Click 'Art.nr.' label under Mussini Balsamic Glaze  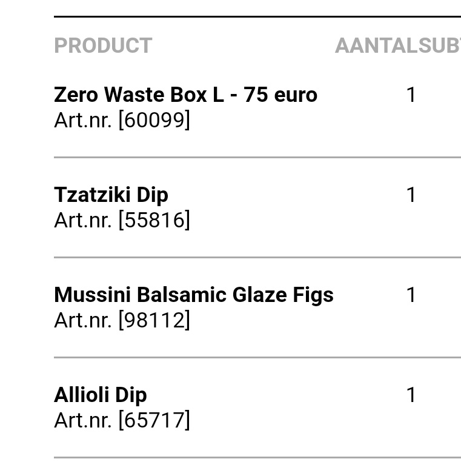click(83, 320)
